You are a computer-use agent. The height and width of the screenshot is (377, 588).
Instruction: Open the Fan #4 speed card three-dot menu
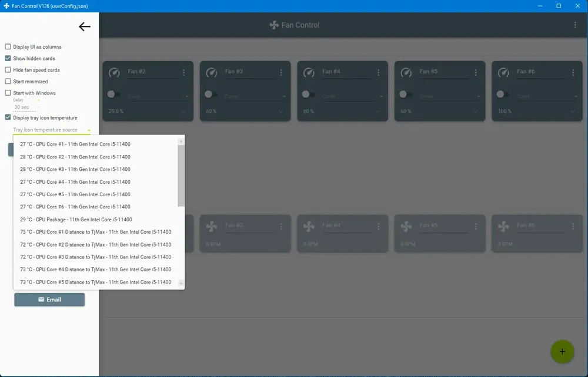pos(378,227)
